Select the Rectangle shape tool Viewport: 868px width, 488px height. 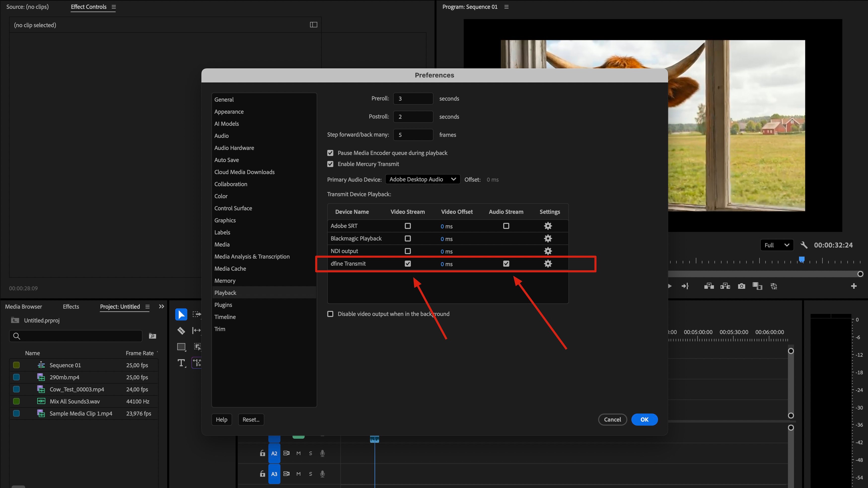(181, 347)
